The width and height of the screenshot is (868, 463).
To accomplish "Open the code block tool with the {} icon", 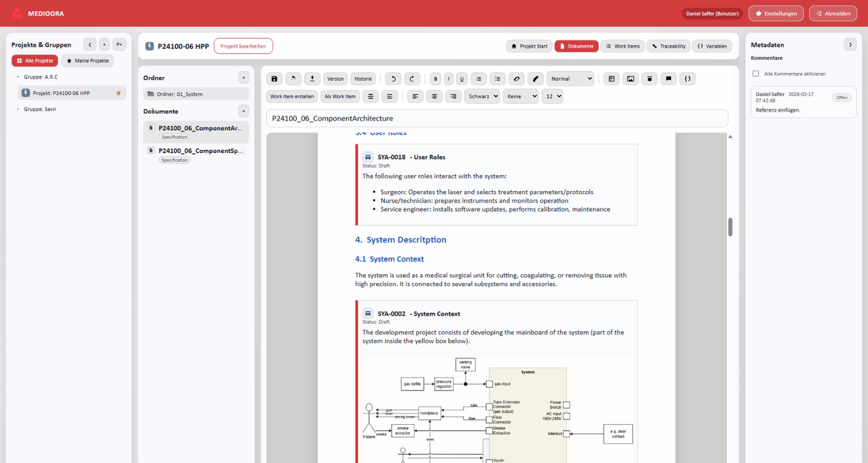I will (687, 79).
